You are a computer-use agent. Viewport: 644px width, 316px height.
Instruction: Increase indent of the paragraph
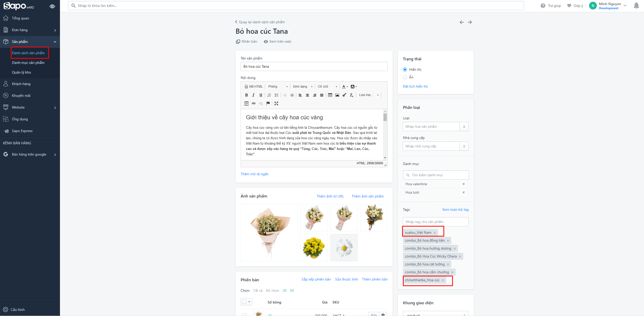click(x=292, y=95)
